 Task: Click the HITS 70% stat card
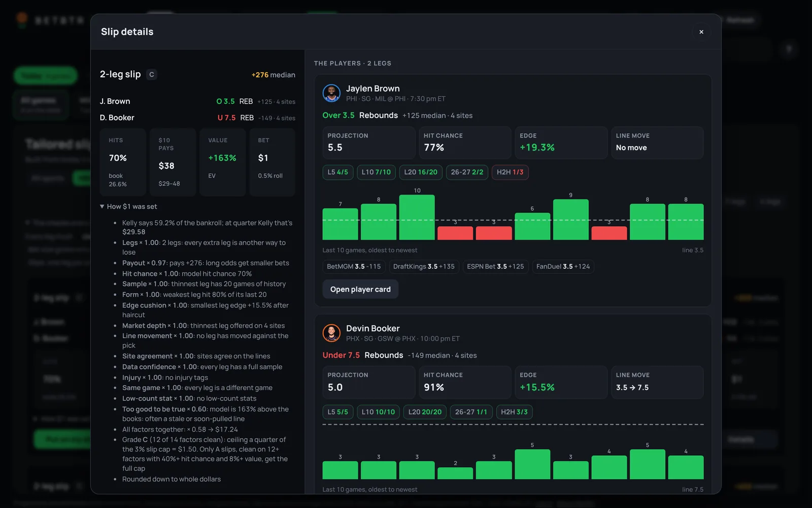[x=123, y=162]
